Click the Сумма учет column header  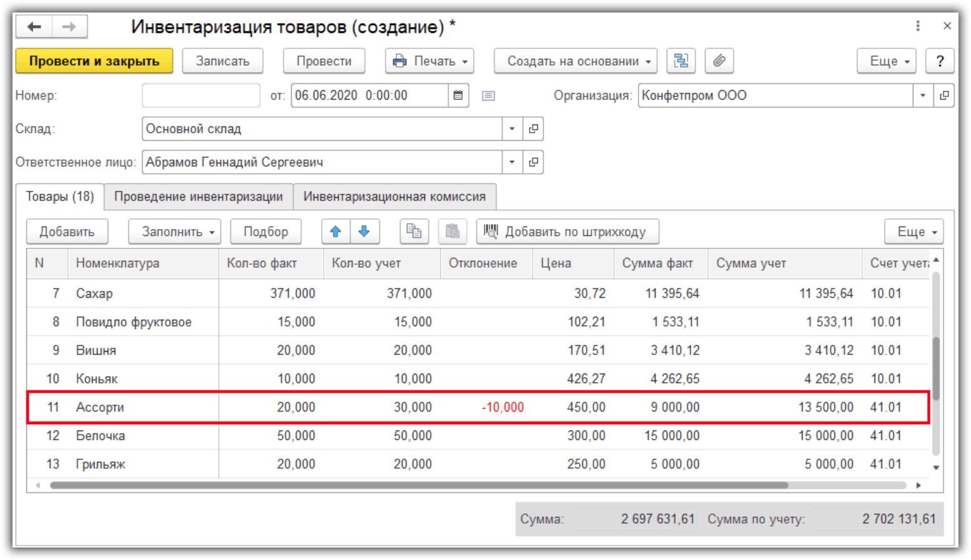click(x=784, y=263)
